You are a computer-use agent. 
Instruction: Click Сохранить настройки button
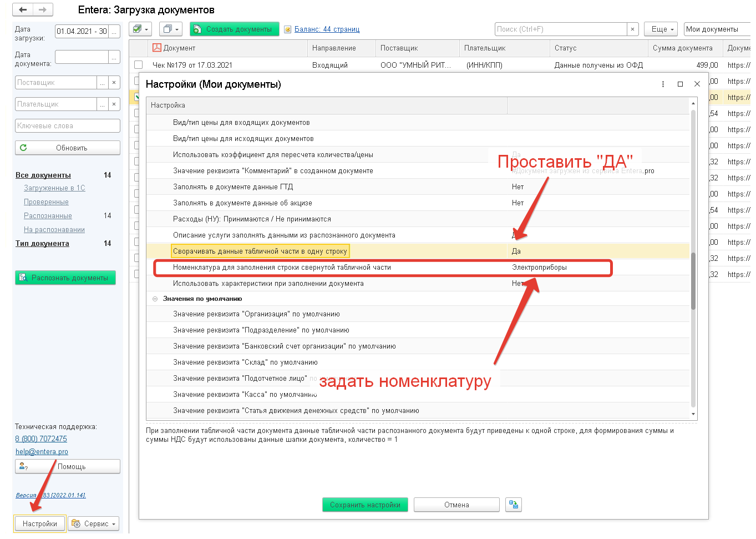pyautogui.click(x=365, y=505)
